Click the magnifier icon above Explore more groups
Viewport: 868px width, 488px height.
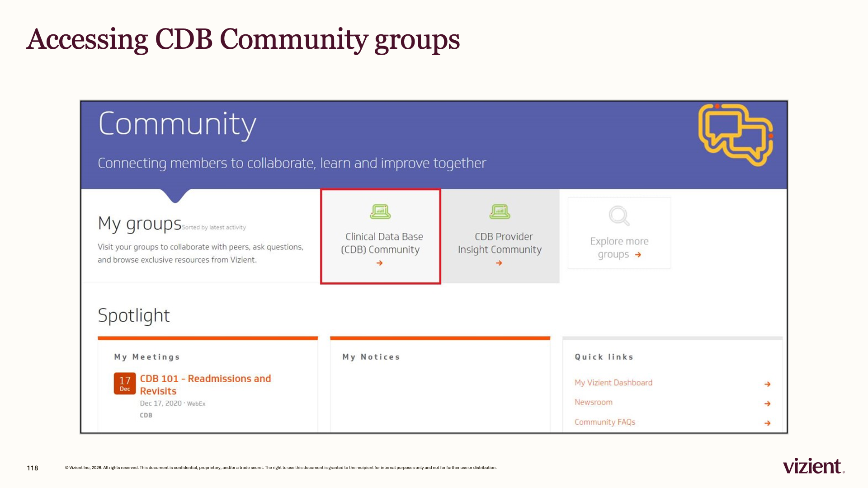(619, 216)
